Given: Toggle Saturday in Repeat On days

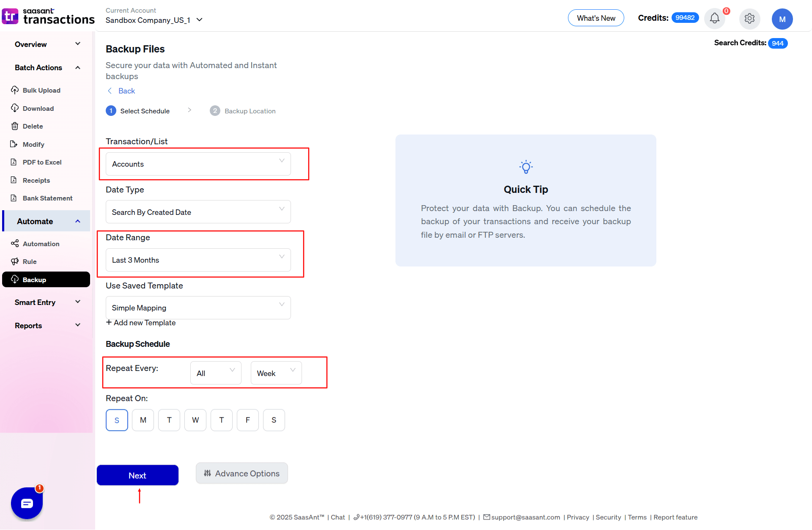Looking at the screenshot, I should click(274, 420).
